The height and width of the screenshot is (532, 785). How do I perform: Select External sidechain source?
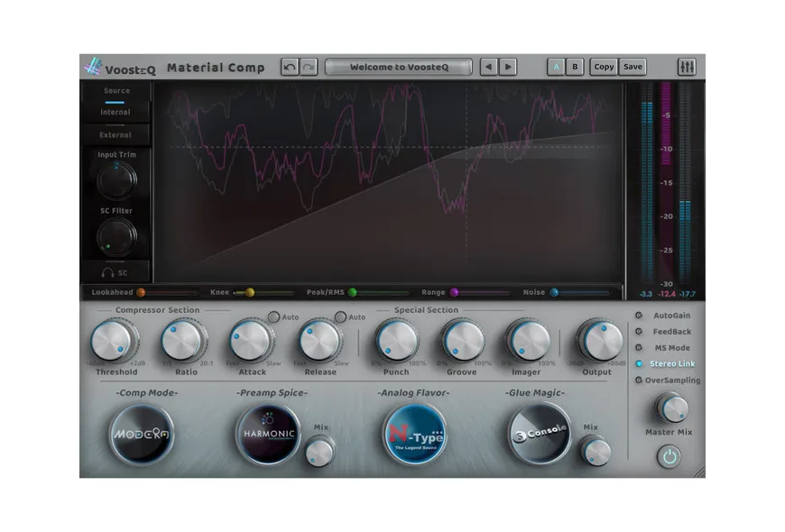115,134
